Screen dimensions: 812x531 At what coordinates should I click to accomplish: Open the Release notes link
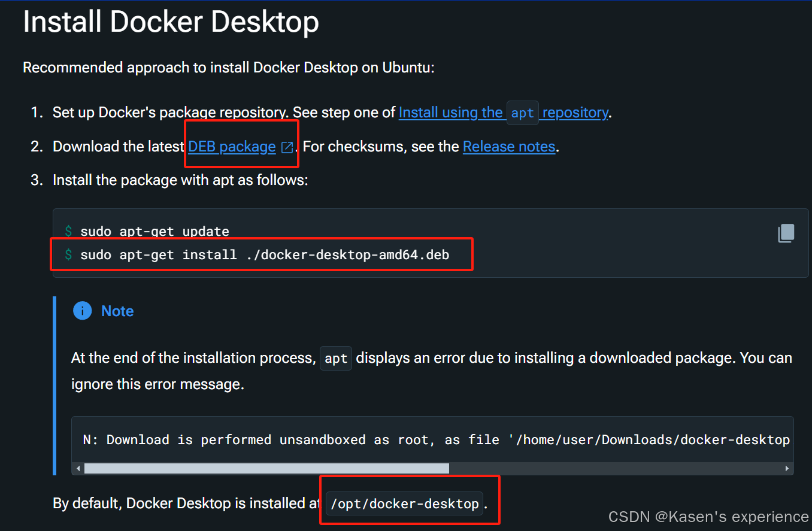click(x=509, y=147)
